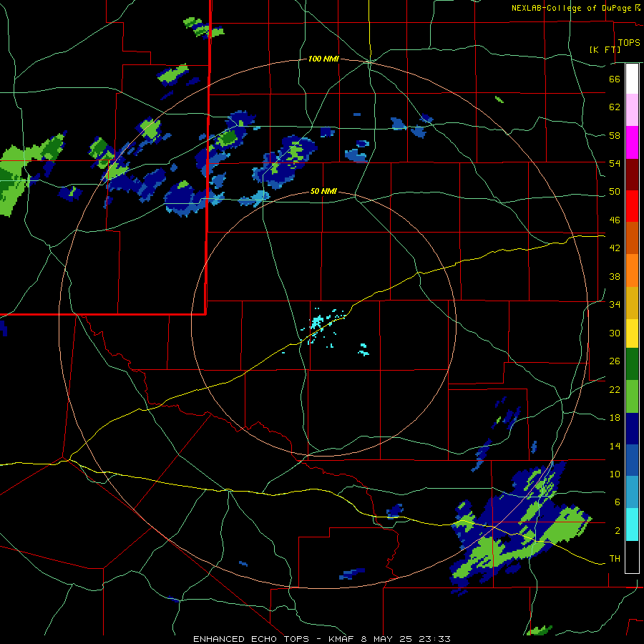644x644 pixels.
Task: Click the 'TH' scale label
Action: (615, 559)
